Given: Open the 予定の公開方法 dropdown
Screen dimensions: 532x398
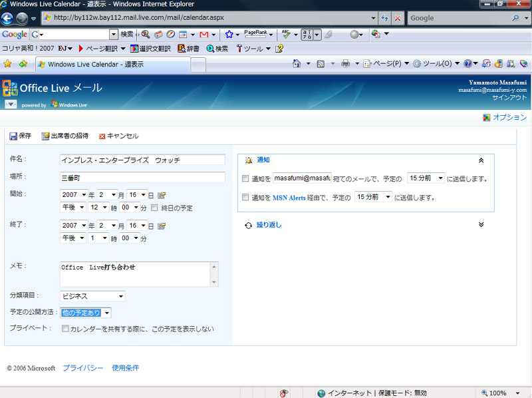Looking at the screenshot, I should (x=86, y=313).
